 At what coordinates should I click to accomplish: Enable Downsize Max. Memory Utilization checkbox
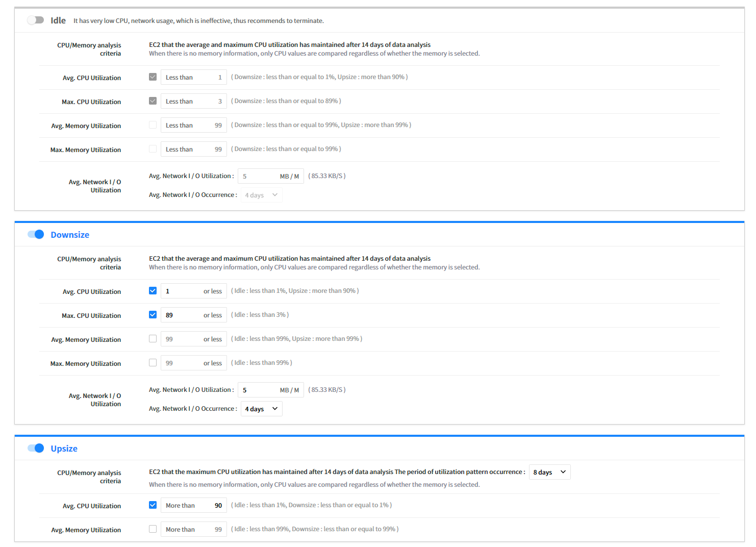click(153, 363)
